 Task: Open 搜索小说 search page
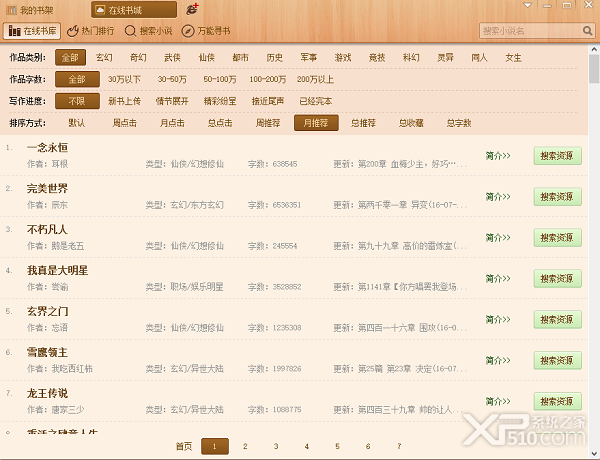pyautogui.click(x=148, y=31)
